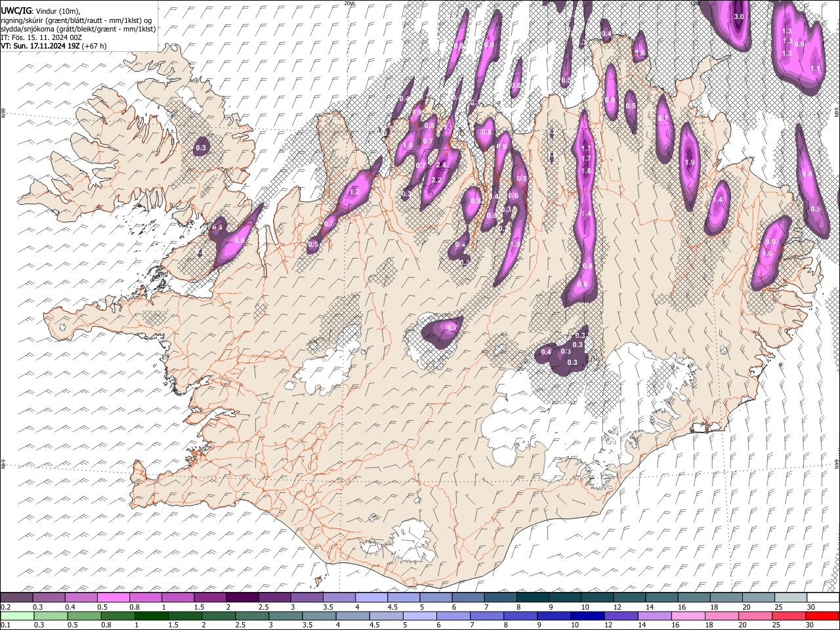Screen dimensions: 840x630
Task: Select the 4 pale lavender swatch in snow scale
Action: click(371, 598)
